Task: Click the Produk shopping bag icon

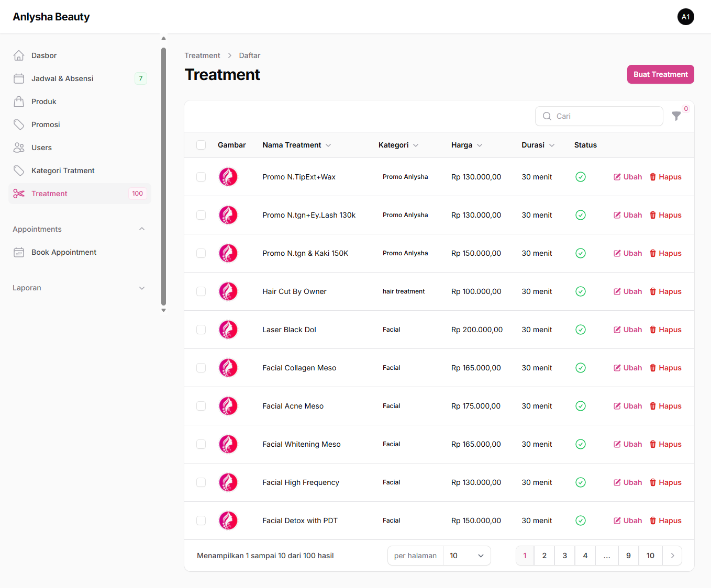Action: 19,101
